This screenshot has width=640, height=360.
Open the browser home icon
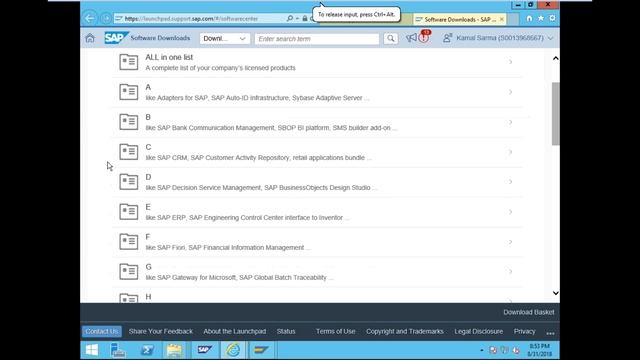tap(529, 18)
